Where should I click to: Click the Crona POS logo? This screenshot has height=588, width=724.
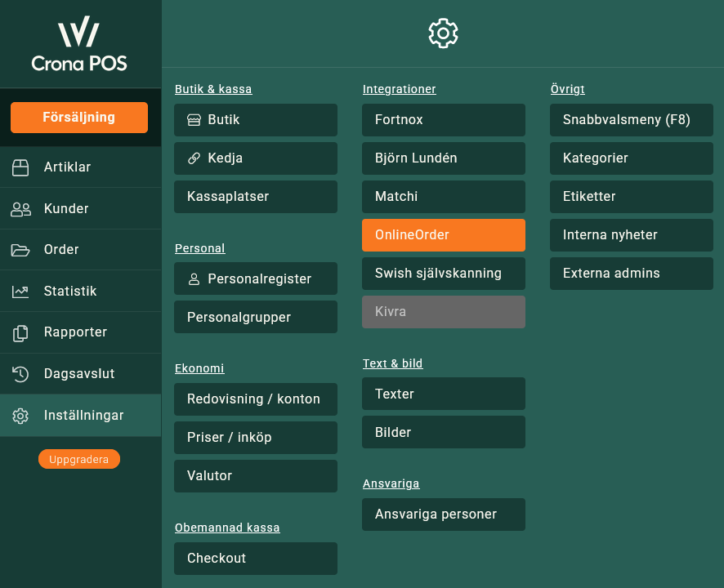pyautogui.click(x=79, y=46)
